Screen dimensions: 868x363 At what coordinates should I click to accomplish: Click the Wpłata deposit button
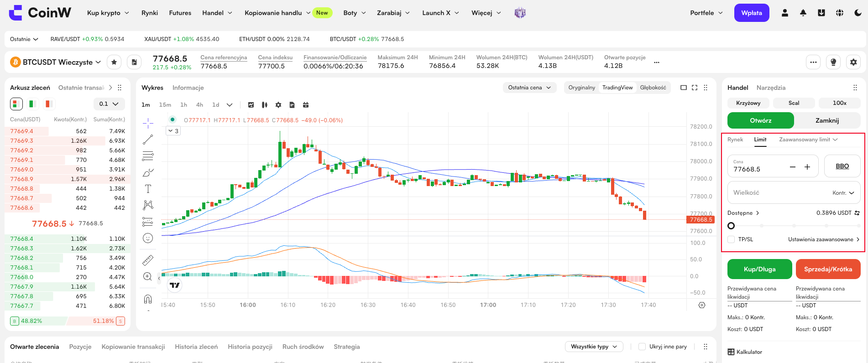tap(752, 13)
